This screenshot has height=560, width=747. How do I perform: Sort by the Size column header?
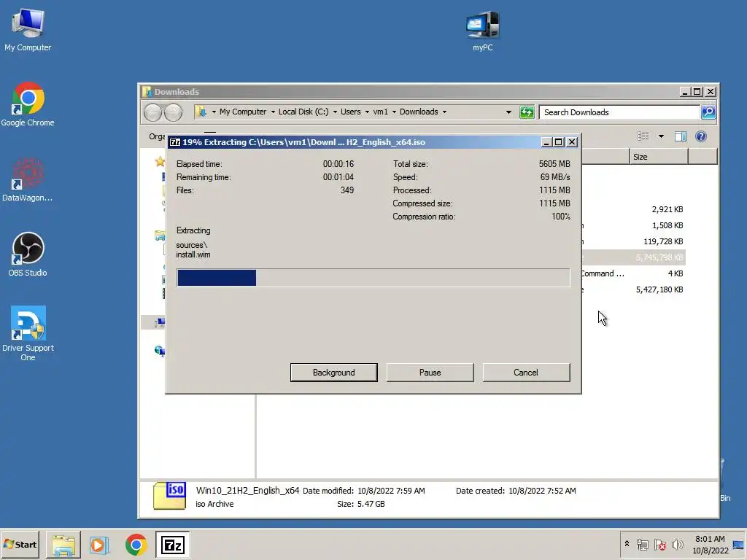pyautogui.click(x=659, y=157)
